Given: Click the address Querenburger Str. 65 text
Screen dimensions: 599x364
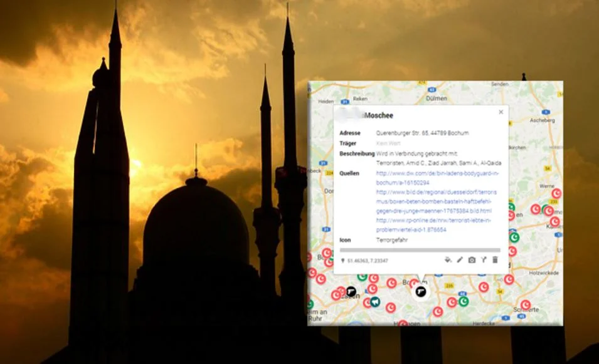Looking at the screenshot, I should click(422, 133).
